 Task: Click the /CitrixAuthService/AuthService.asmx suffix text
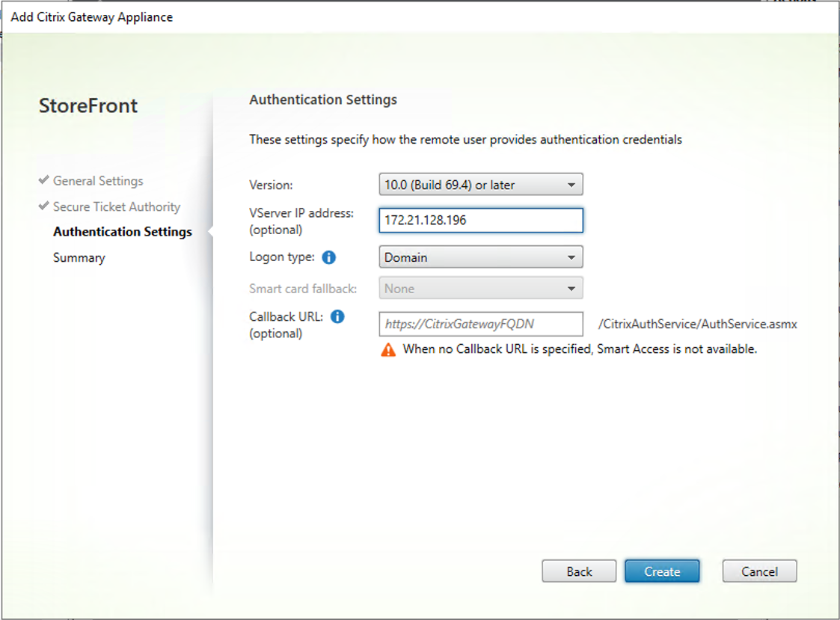697,324
